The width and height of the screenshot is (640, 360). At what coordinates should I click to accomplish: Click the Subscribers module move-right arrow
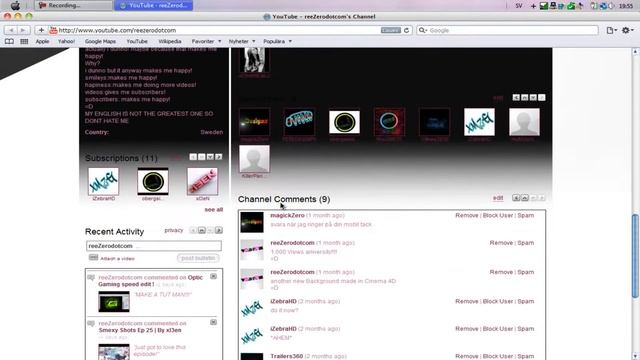pos(542,98)
